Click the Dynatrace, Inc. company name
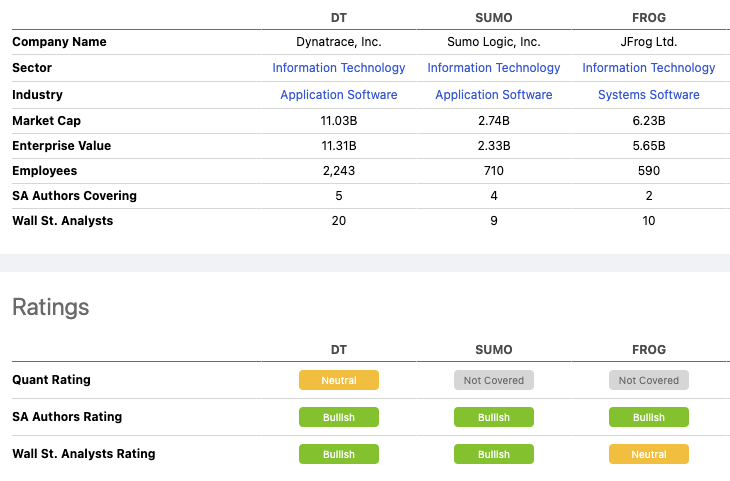The image size is (730, 481). coord(339,42)
